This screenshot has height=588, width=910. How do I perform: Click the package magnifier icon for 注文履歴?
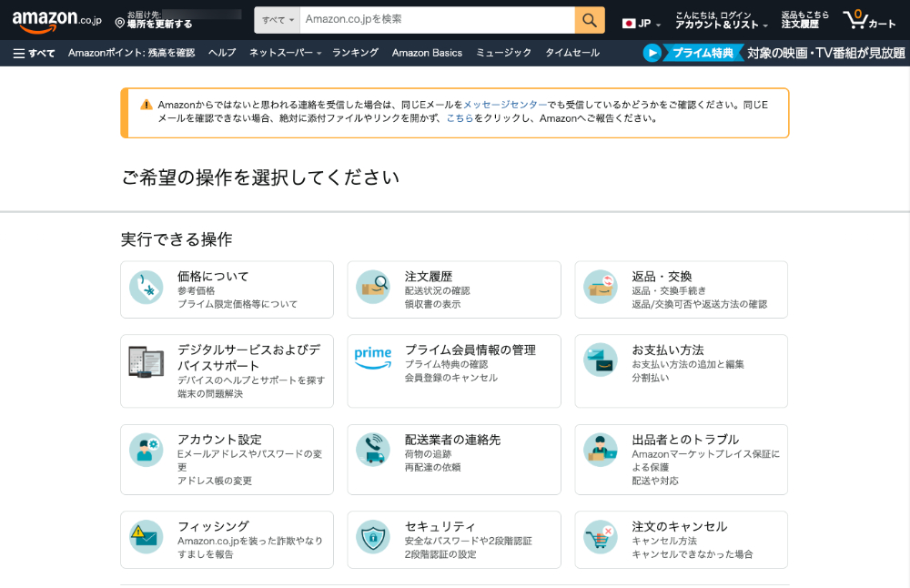[x=373, y=288]
